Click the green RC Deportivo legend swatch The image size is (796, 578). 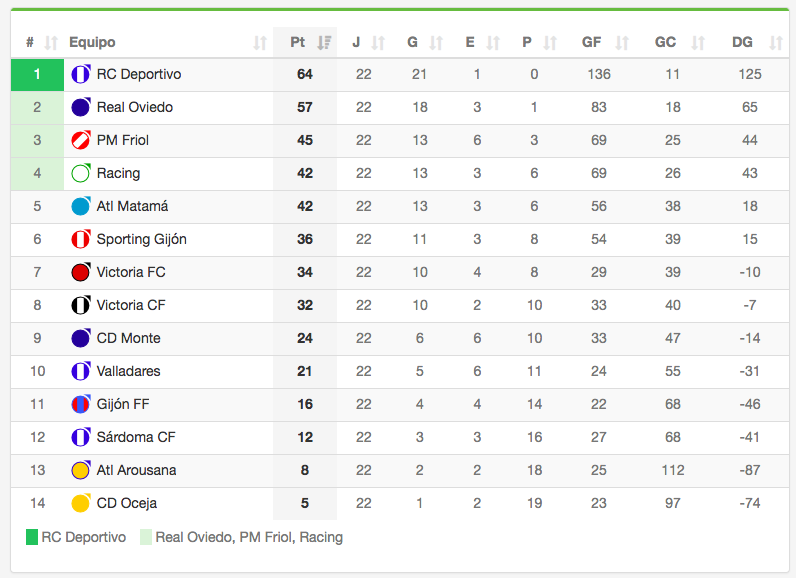[x=32, y=538]
